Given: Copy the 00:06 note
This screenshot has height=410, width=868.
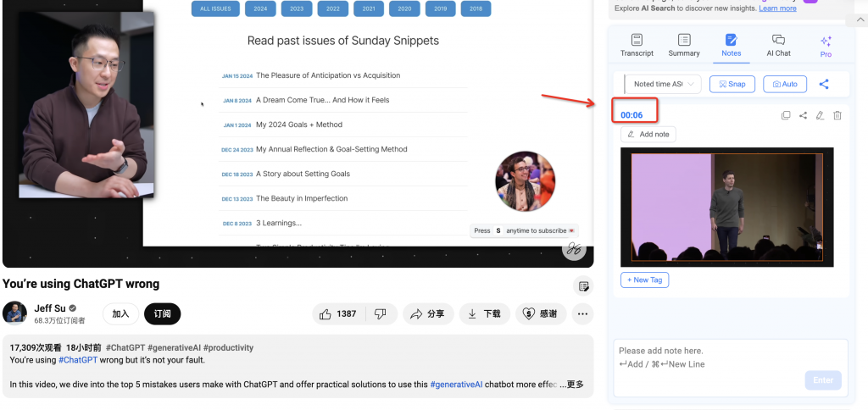Looking at the screenshot, I should 786,115.
